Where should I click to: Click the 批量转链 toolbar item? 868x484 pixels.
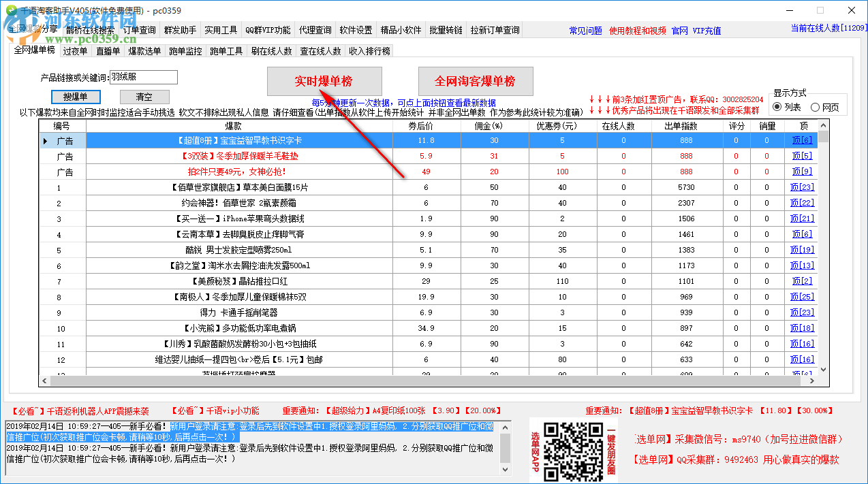pyautogui.click(x=448, y=29)
